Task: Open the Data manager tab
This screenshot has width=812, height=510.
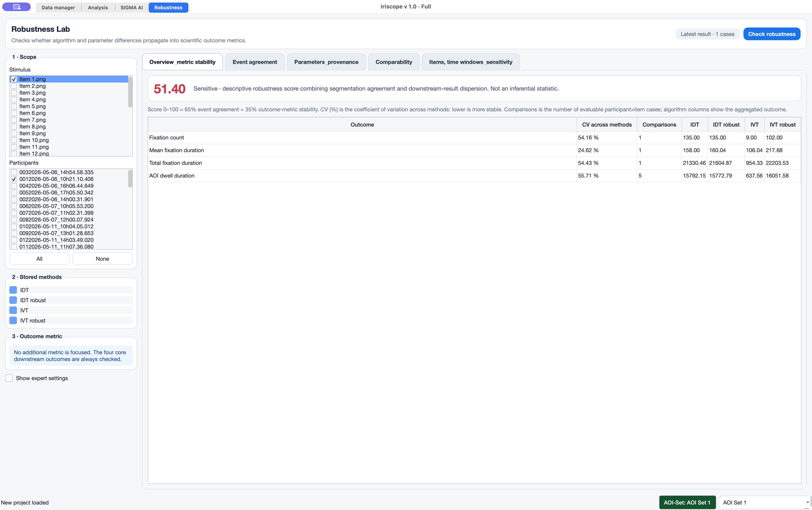Action: 58,7
